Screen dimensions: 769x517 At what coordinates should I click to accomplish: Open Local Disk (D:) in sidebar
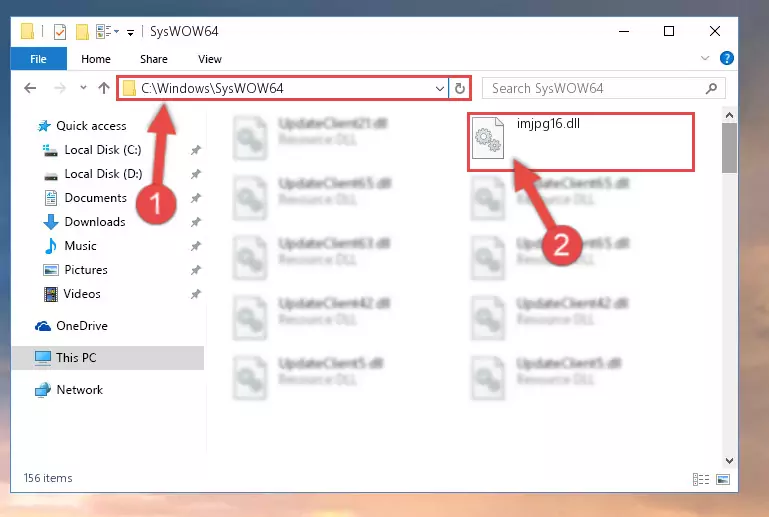(103, 174)
